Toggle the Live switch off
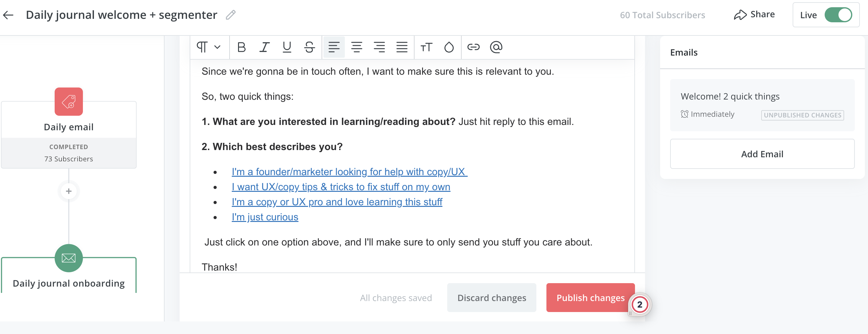868x334 pixels. (838, 15)
